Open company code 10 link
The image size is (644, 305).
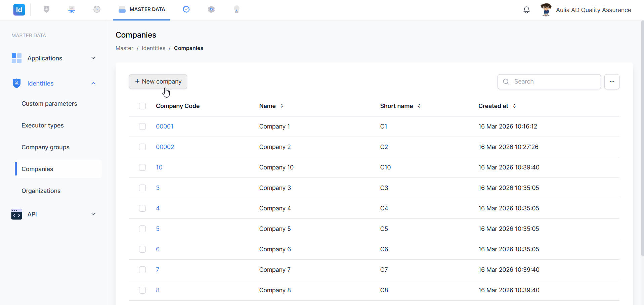point(159,167)
